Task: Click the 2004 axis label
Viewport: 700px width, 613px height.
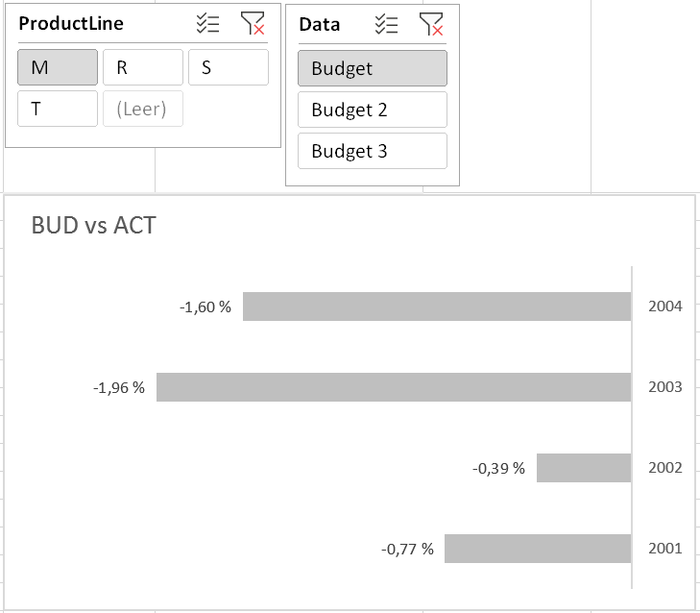Action: [665, 306]
